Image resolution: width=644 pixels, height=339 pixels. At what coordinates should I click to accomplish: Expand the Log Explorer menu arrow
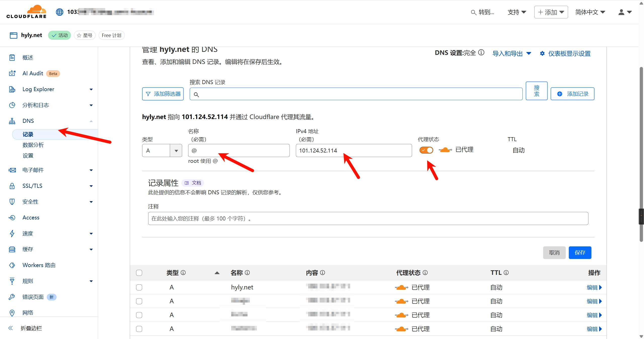point(91,89)
